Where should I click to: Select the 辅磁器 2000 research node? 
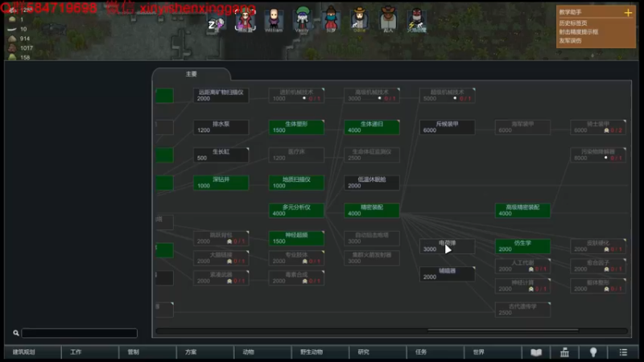click(447, 274)
